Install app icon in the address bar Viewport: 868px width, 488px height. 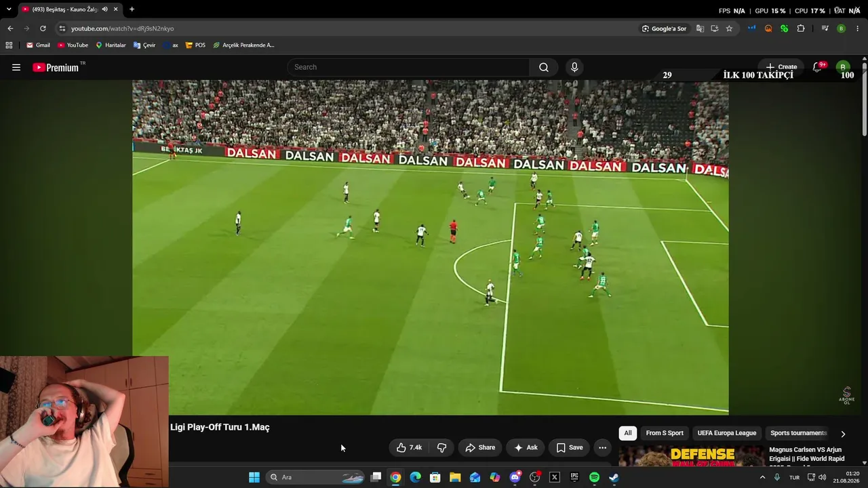(715, 28)
